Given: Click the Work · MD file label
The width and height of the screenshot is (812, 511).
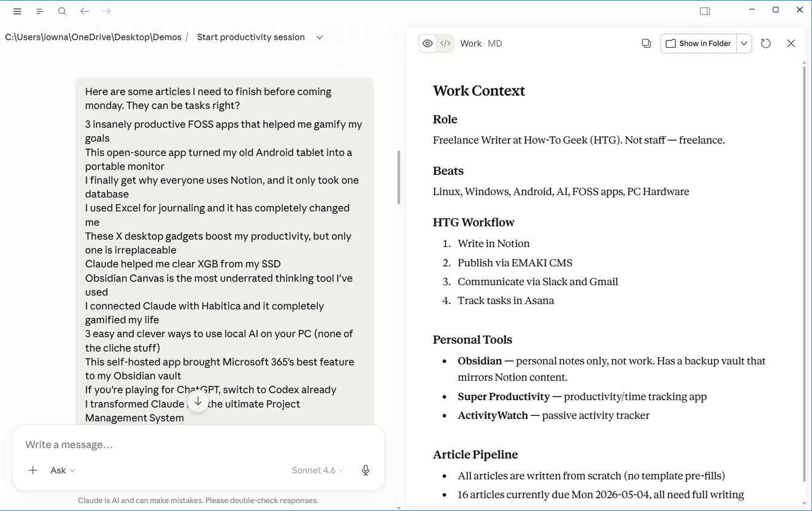Looking at the screenshot, I should 481,44.
